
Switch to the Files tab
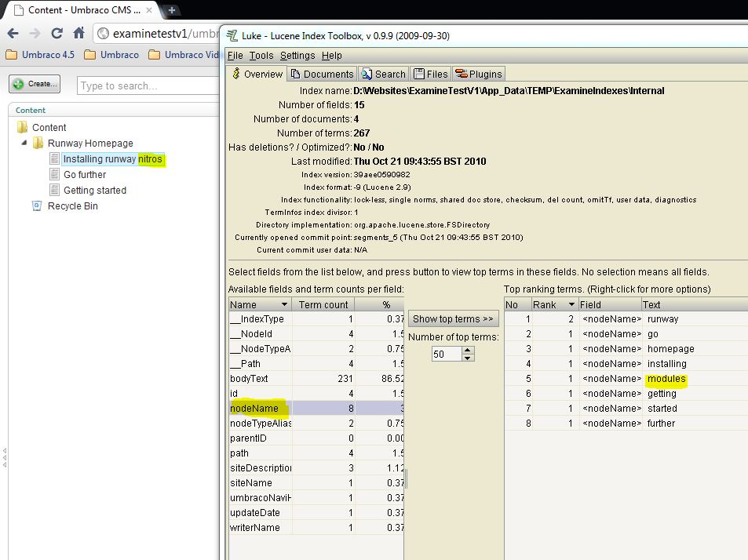point(431,74)
